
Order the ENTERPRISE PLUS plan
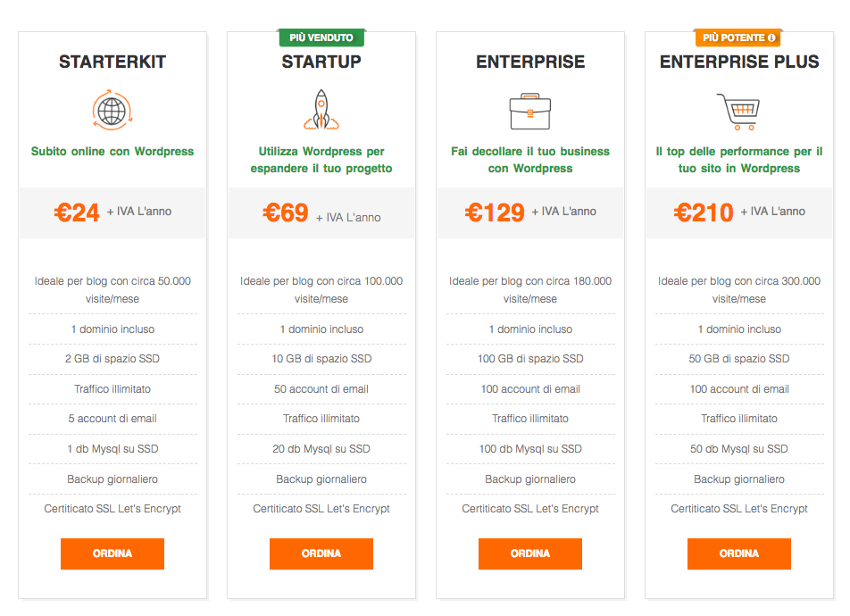[739, 554]
